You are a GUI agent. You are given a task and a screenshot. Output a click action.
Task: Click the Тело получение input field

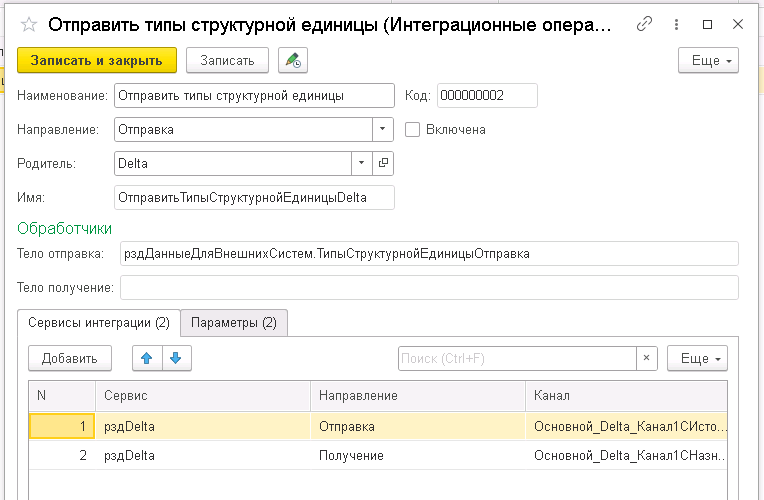(x=428, y=288)
